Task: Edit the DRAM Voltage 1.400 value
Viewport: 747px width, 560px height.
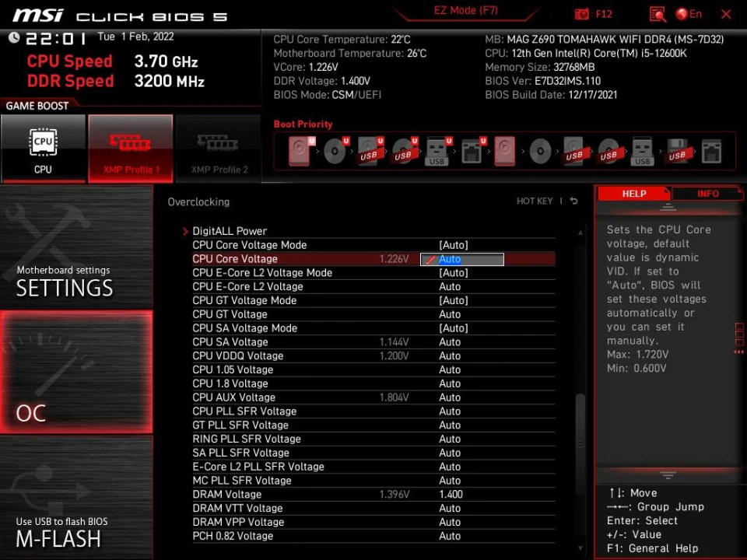Action: pos(451,495)
